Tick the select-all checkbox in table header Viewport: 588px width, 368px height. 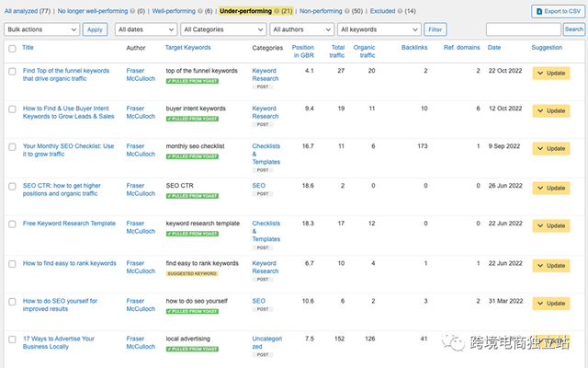coord(12,48)
